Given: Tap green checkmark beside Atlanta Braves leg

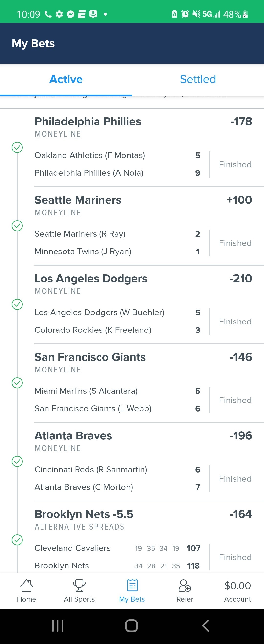Looking at the screenshot, I should coord(17,461).
